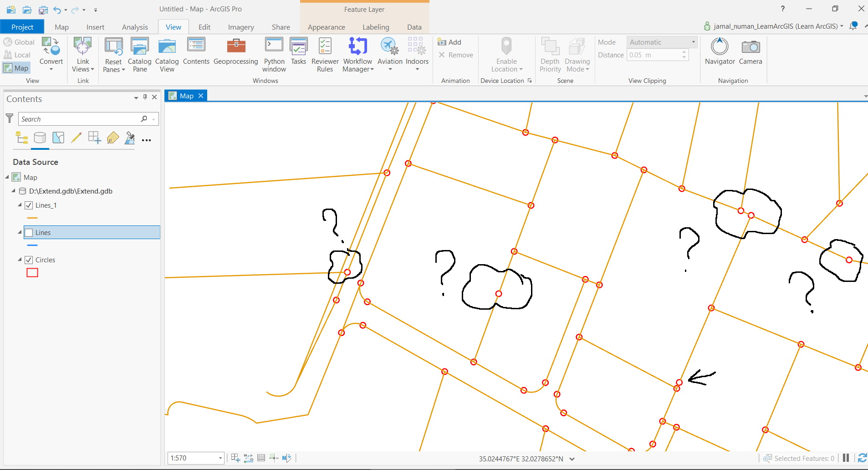Click the Contents filter funnel icon

(x=9, y=118)
